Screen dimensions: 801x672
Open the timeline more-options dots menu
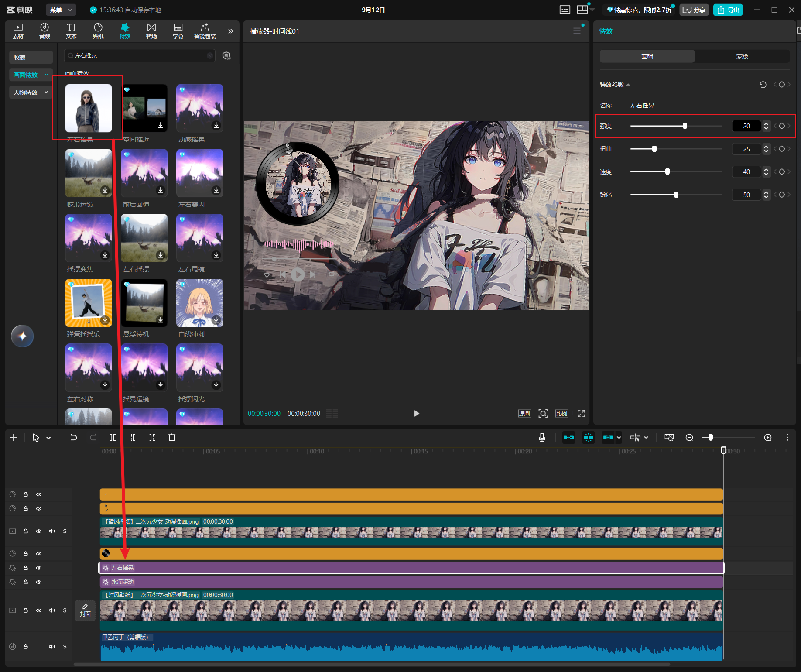click(x=787, y=437)
